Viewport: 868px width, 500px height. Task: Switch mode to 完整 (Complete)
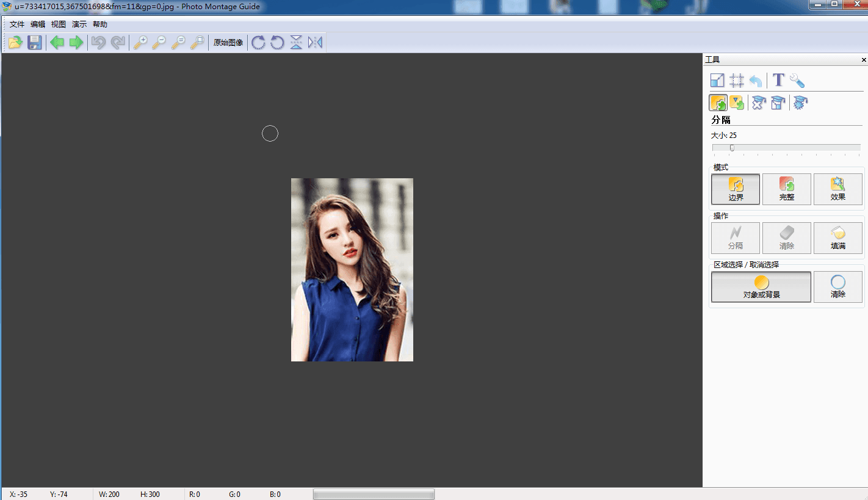(787, 189)
